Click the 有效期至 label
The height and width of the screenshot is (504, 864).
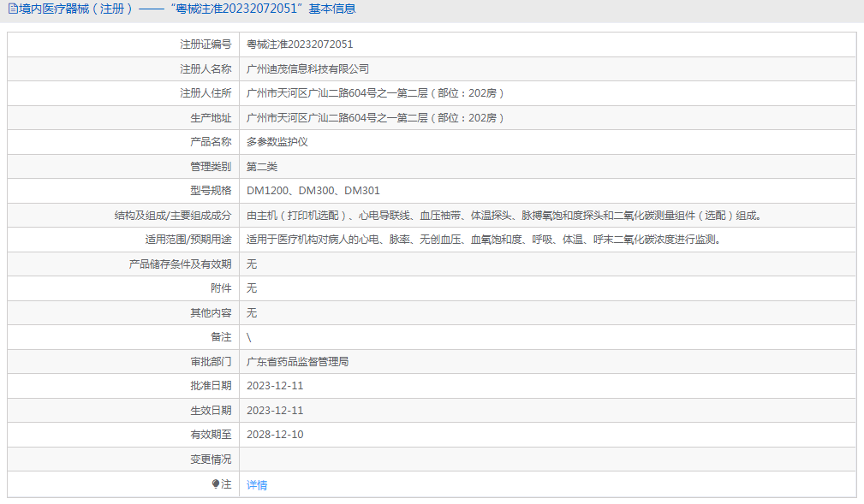pos(211,435)
